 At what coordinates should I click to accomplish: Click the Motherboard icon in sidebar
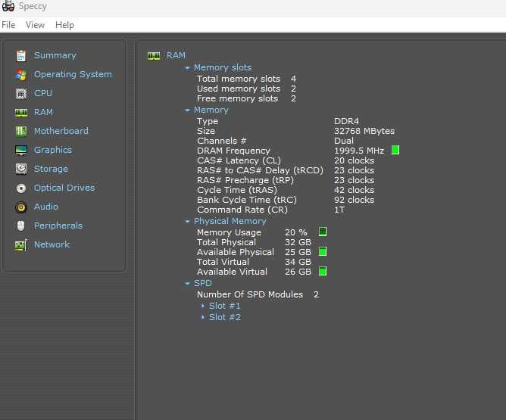(x=21, y=131)
